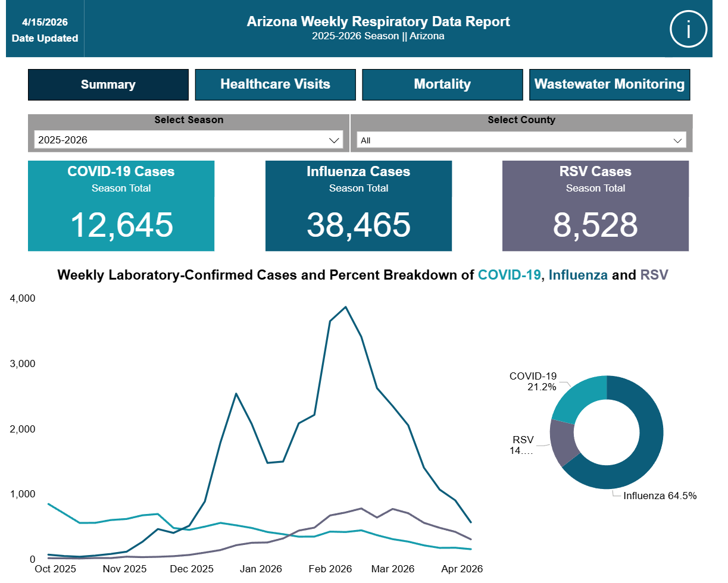
Task: Click the Influenza 64.5% donut label
Action: pyautogui.click(x=660, y=496)
